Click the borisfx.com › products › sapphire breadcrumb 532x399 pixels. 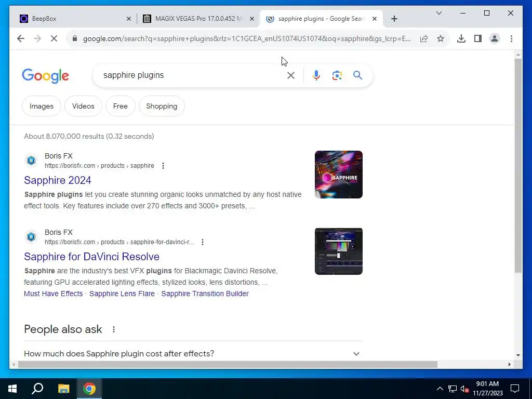point(99,166)
